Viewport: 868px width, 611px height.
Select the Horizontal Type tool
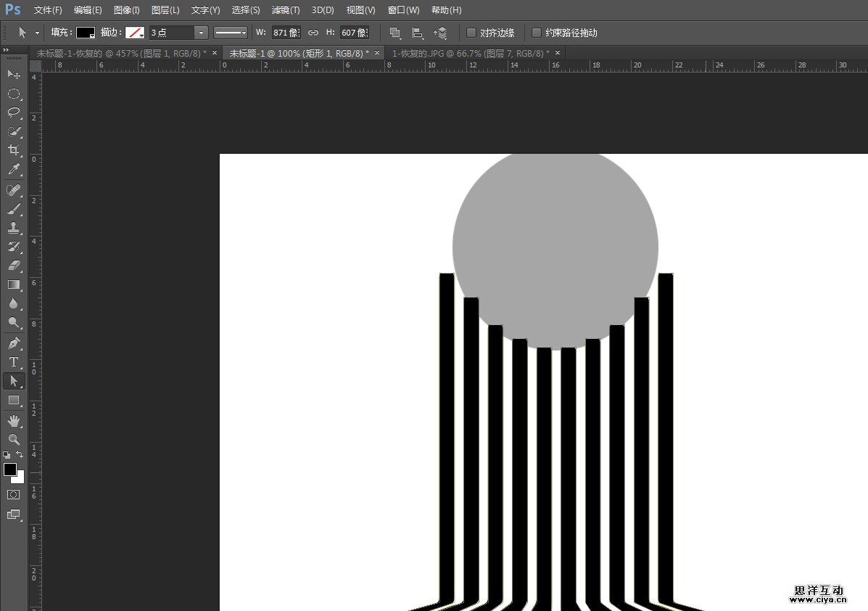(x=14, y=362)
